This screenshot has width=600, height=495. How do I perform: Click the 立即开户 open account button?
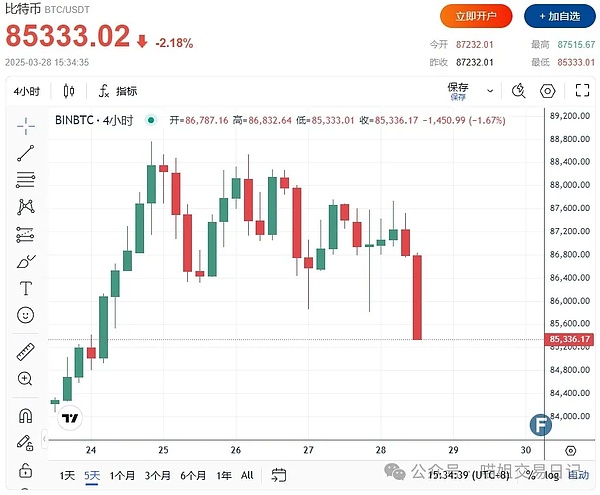click(476, 16)
